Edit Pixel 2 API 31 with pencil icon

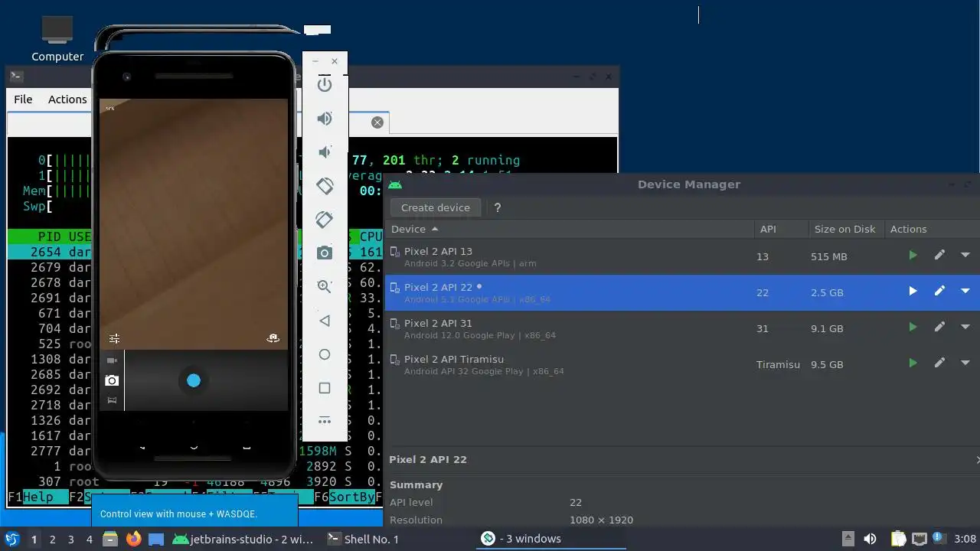tap(939, 328)
